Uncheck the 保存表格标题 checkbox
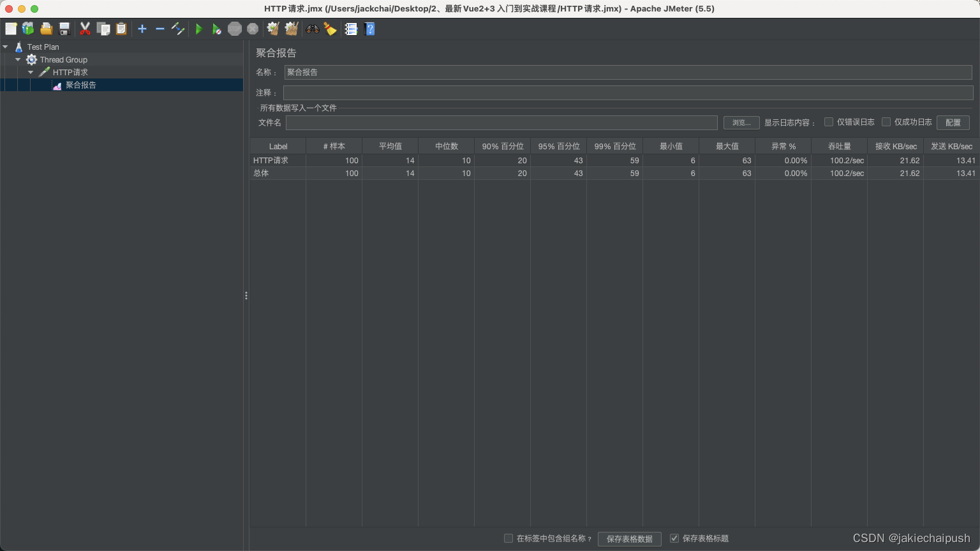This screenshot has width=980, height=551. click(x=674, y=538)
